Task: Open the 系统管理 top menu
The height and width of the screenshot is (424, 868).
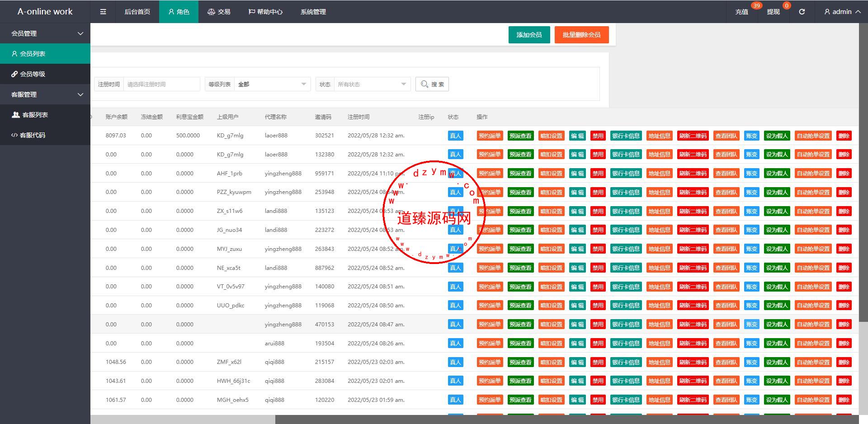Action: 313,12
